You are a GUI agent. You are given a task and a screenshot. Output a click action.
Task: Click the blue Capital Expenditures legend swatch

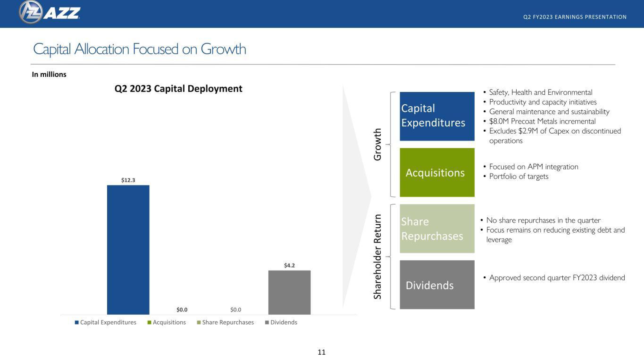pyautogui.click(x=77, y=322)
